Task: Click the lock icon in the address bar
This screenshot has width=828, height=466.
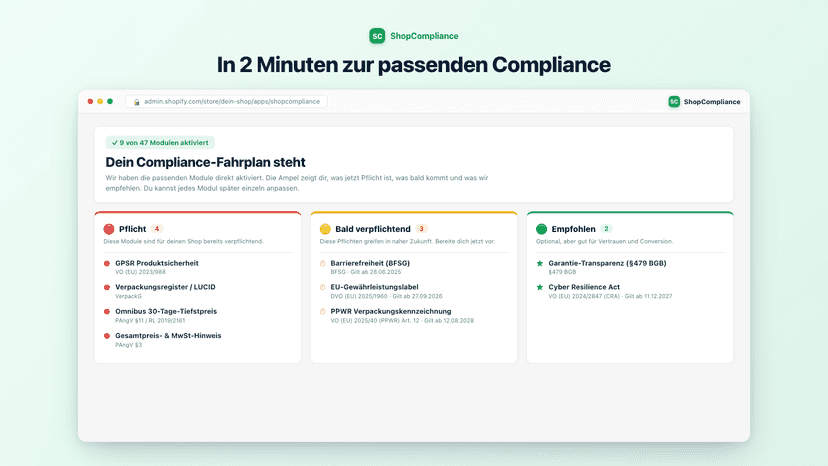Action: click(136, 101)
